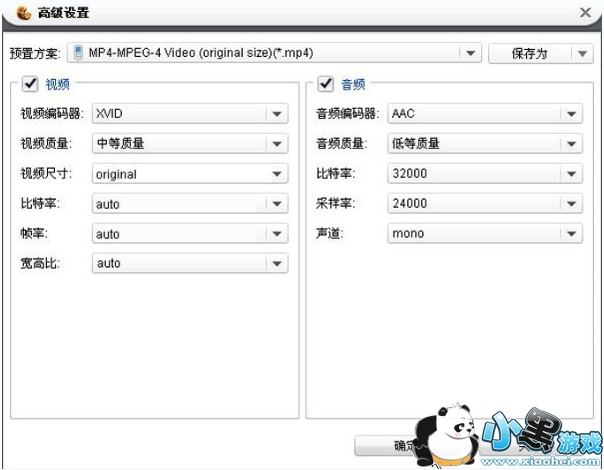Click the 音频质量 label
604x470 pixels.
tap(341, 144)
